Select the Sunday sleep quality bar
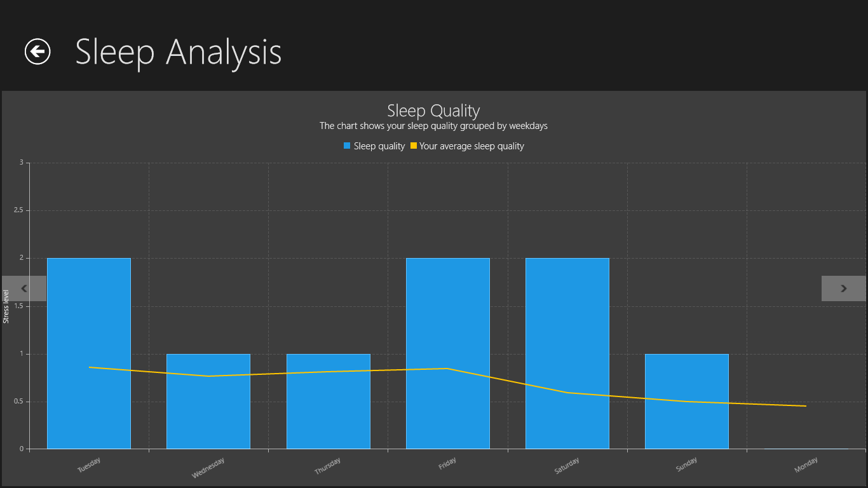The height and width of the screenshot is (488, 868). pos(687,419)
